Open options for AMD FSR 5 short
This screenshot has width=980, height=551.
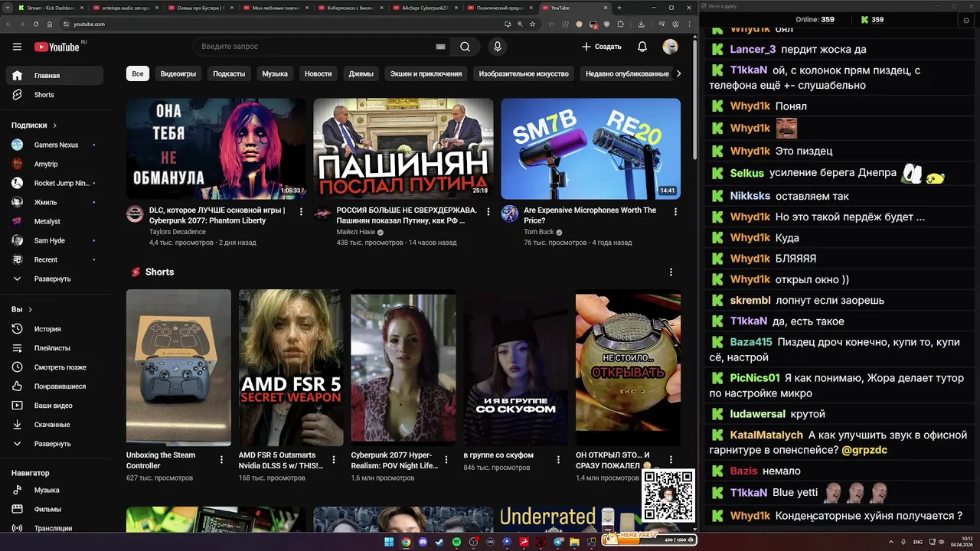(x=334, y=460)
